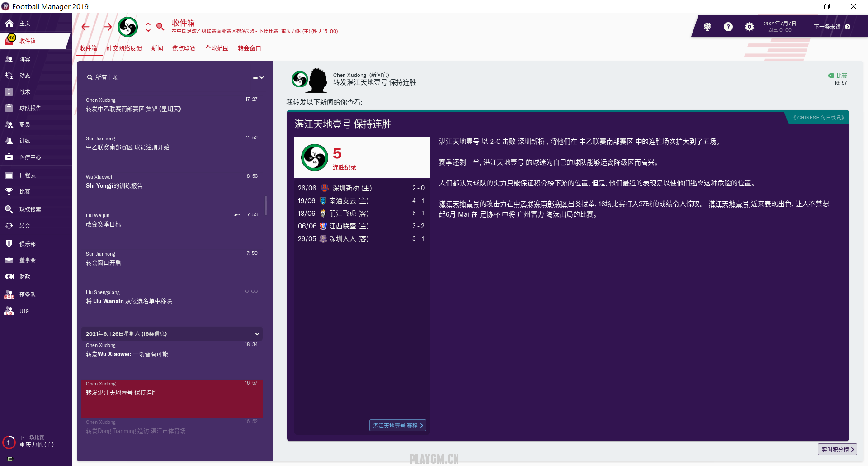868x466 pixels.
Task: Open the 财政 finances icon
Action: (9, 276)
